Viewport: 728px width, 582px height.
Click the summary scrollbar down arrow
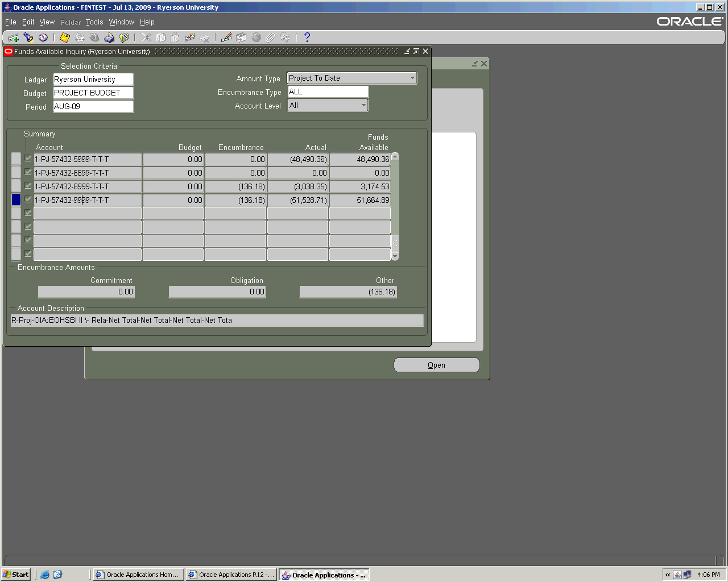click(x=395, y=256)
